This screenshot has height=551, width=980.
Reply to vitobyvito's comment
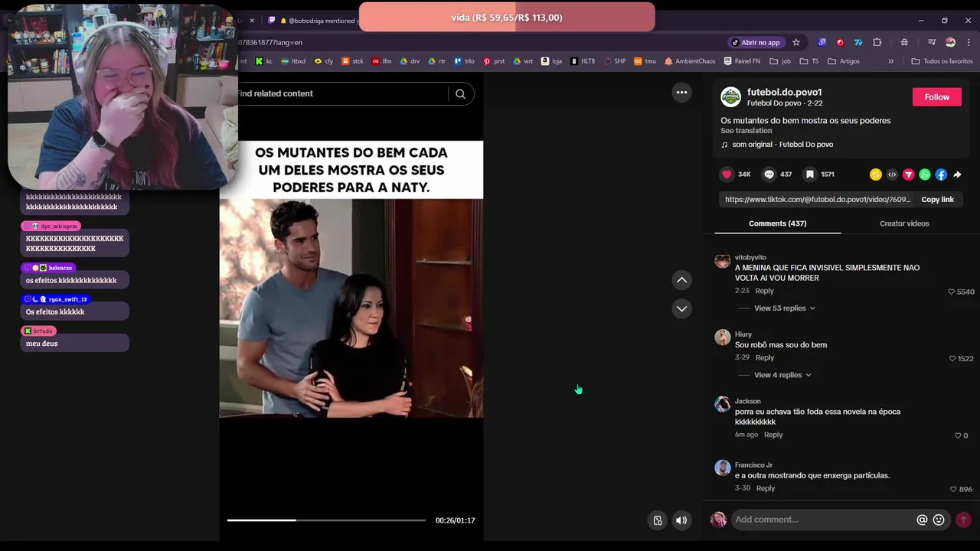(x=764, y=291)
